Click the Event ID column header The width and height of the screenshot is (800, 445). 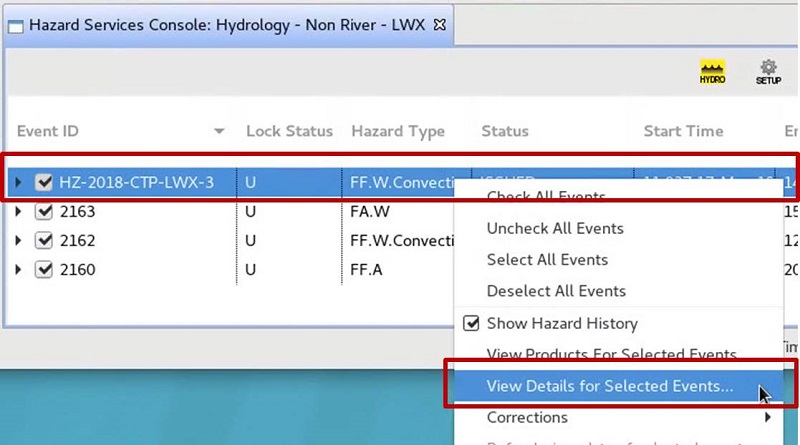click(x=48, y=131)
